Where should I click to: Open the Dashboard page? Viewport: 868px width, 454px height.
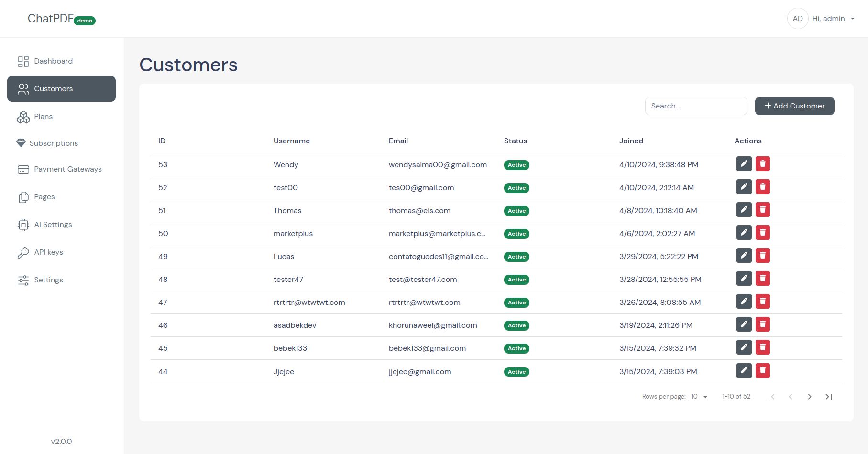(61, 61)
